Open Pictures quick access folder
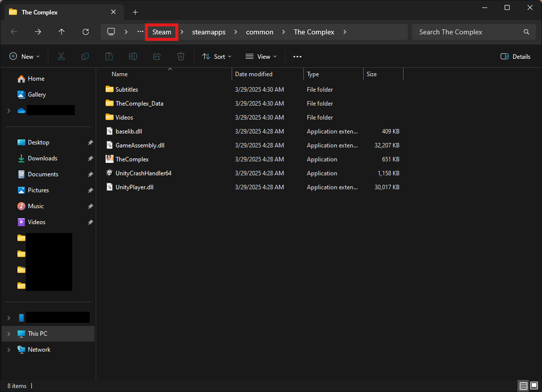The image size is (542, 392). [33, 190]
